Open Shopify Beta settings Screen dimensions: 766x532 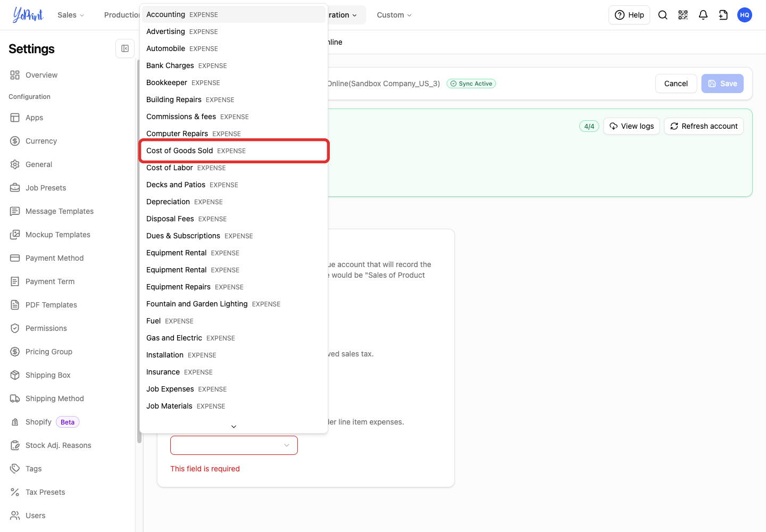45,422
